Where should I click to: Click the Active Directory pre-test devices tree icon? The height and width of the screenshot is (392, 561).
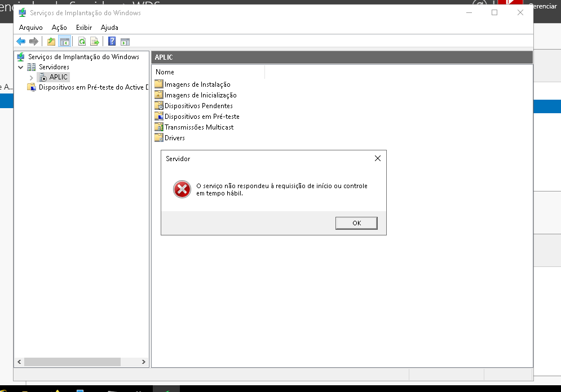click(x=32, y=87)
